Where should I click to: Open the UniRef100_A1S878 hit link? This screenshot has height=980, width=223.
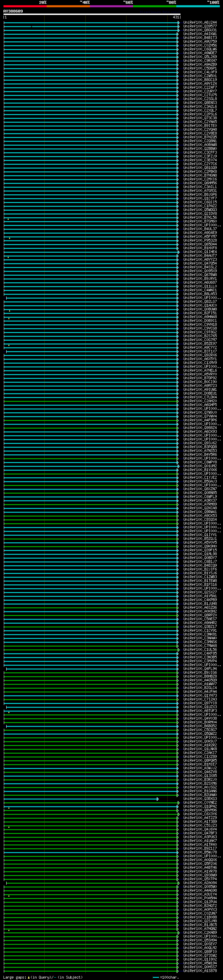click(200, 971)
